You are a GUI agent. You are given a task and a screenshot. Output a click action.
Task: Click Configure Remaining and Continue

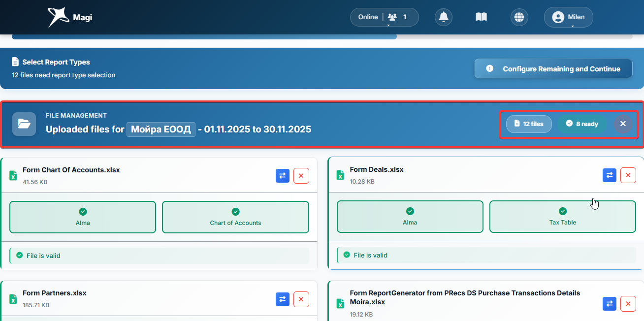pyautogui.click(x=553, y=69)
